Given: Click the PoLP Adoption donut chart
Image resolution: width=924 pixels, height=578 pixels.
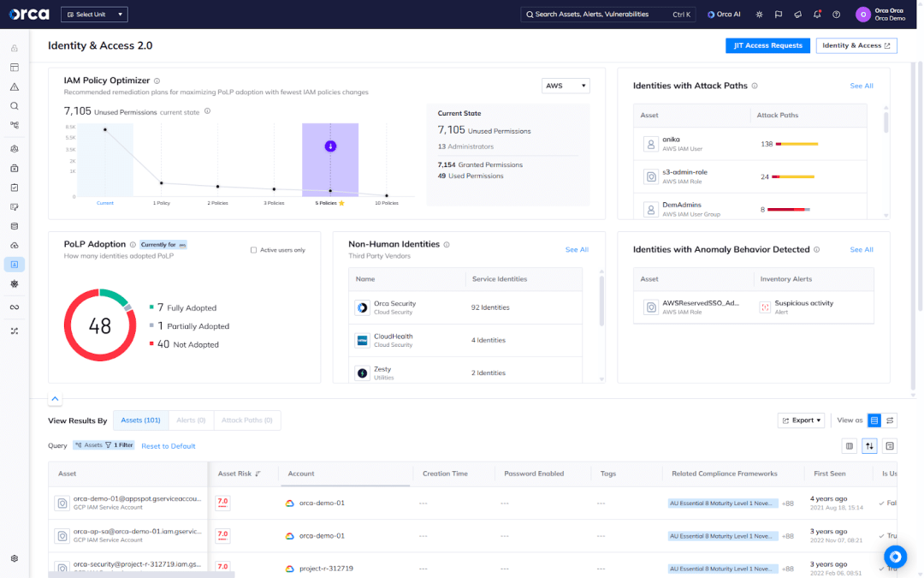Looking at the screenshot, I should point(100,325).
